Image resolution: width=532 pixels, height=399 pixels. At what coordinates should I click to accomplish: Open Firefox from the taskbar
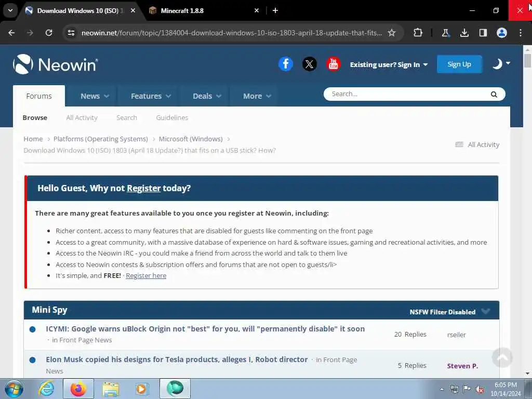pos(78,389)
